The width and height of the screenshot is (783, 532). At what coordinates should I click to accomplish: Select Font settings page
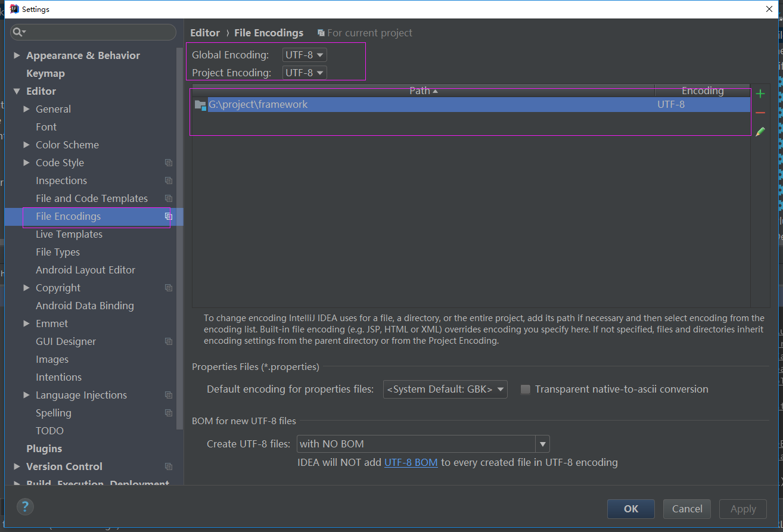pyautogui.click(x=46, y=127)
